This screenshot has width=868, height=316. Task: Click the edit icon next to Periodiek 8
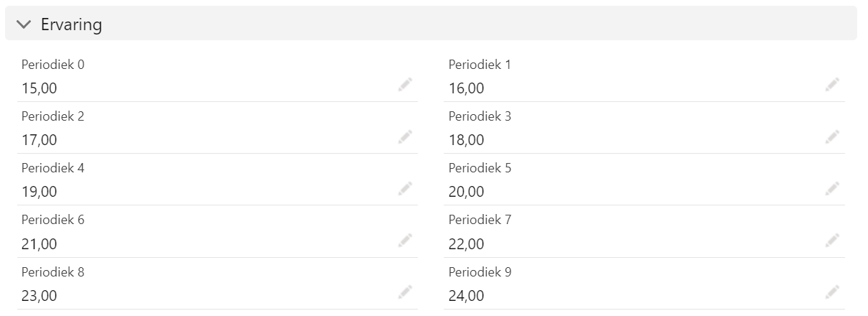click(406, 292)
